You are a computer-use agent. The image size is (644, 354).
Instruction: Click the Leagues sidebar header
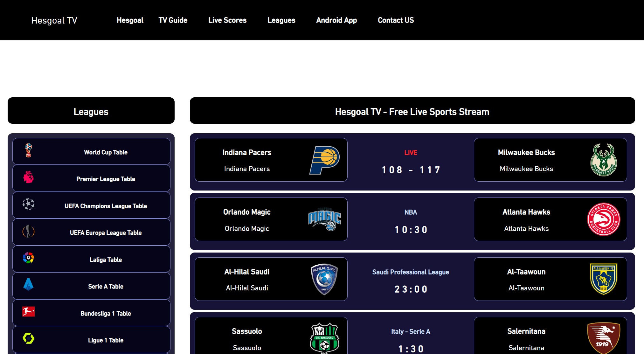pos(91,111)
